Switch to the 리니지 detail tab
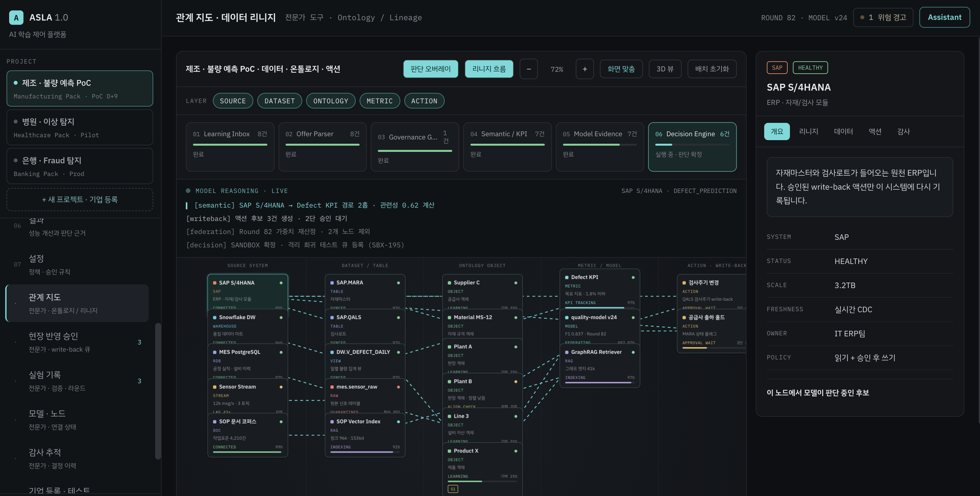Viewport: 980px width, 496px height. (x=809, y=131)
